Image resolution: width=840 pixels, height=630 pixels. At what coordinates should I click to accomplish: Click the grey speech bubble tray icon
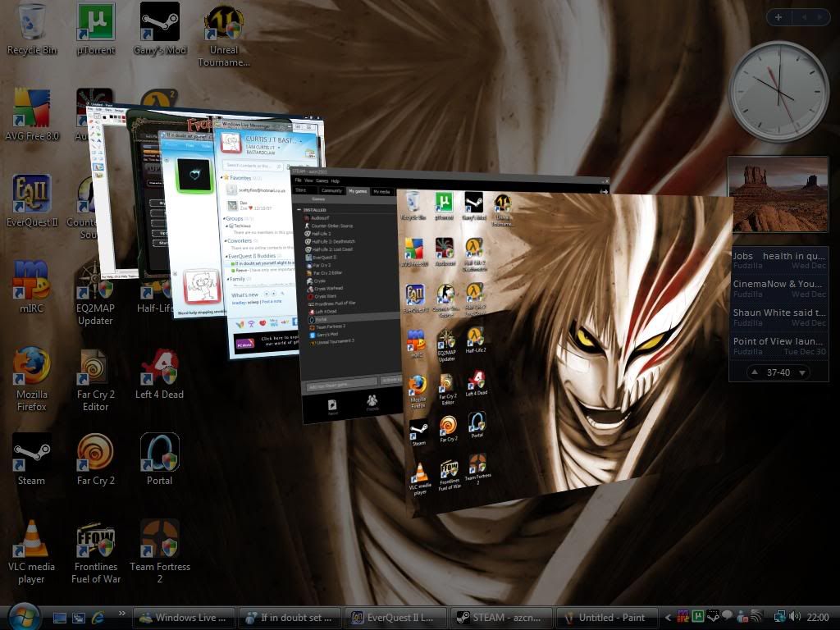(x=727, y=616)
